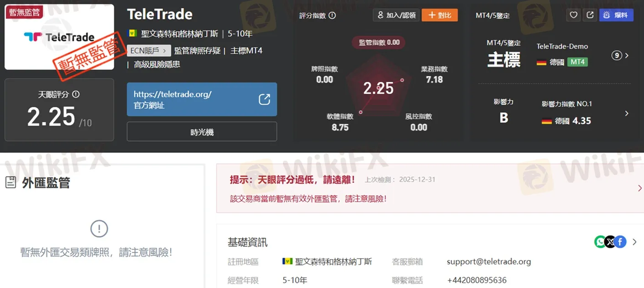Click the blue 爆料 exposure button
644x288 pixels.
click(x=616, y=15)
